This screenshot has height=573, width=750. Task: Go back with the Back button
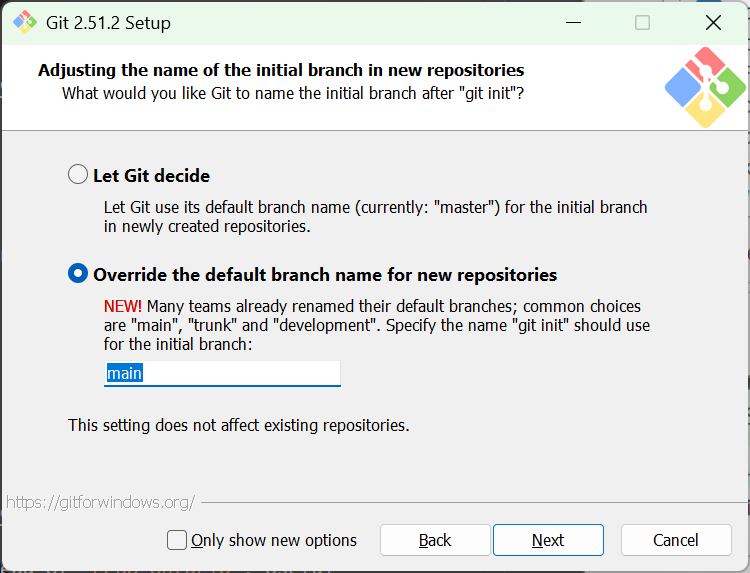point(435,540)
